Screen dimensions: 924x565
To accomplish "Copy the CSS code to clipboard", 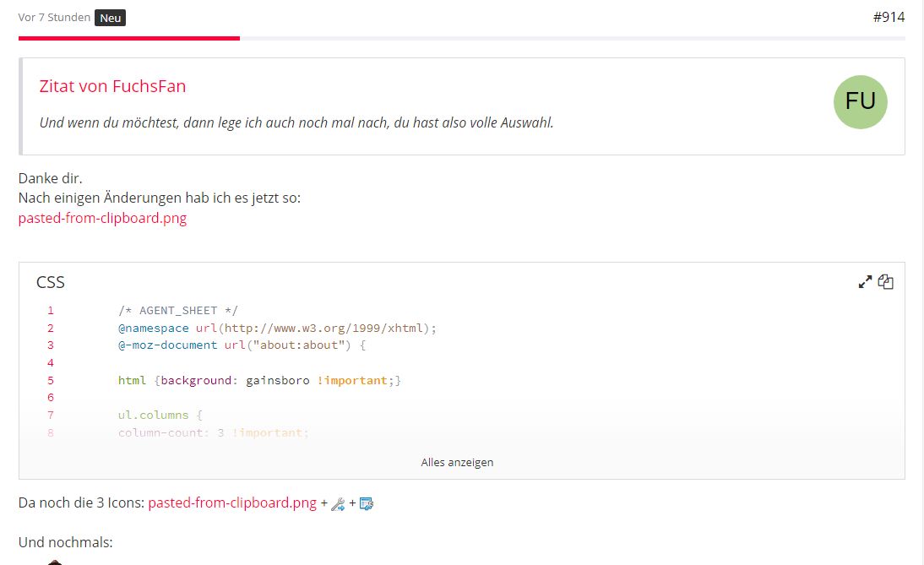I will point(885,282).
